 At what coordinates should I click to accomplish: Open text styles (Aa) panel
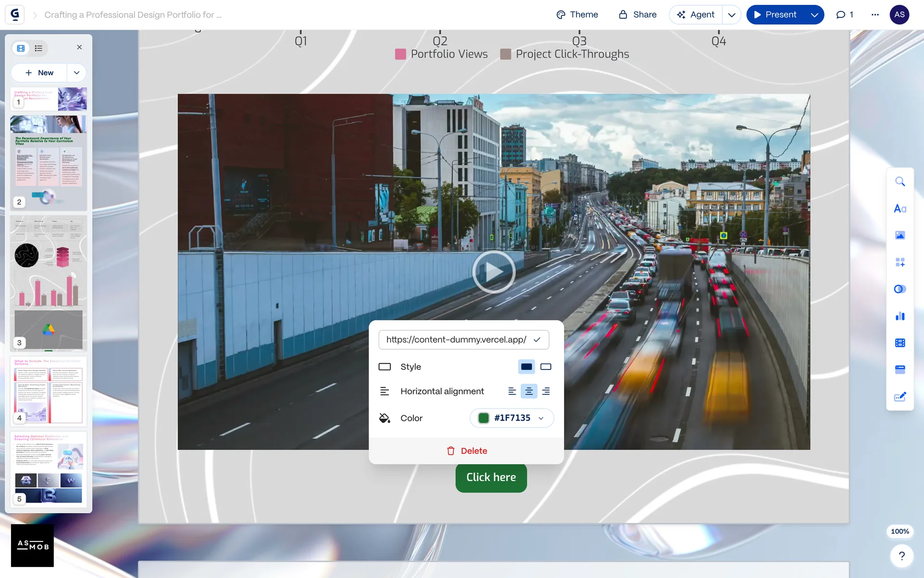(899, 209)
